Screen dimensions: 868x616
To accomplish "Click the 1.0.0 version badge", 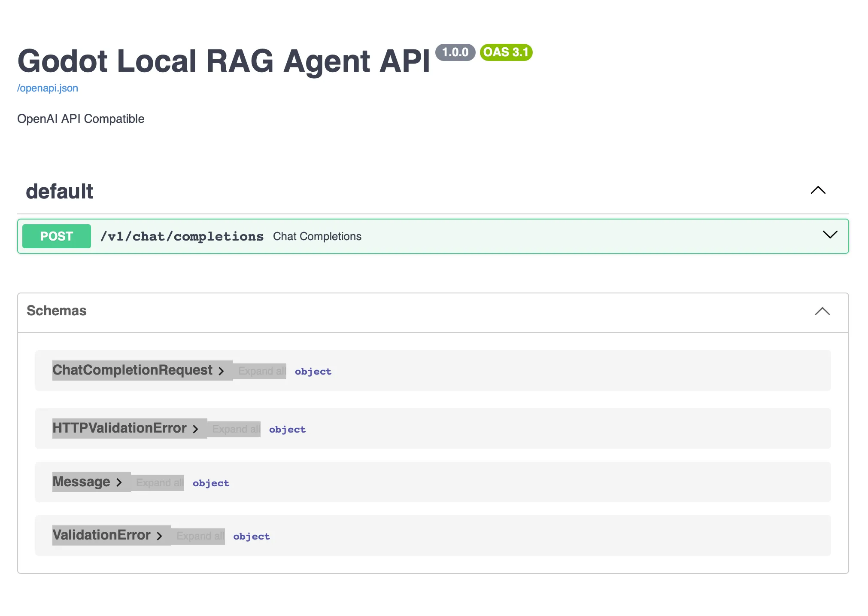I will pyautogui.click(x=455, y=52).
